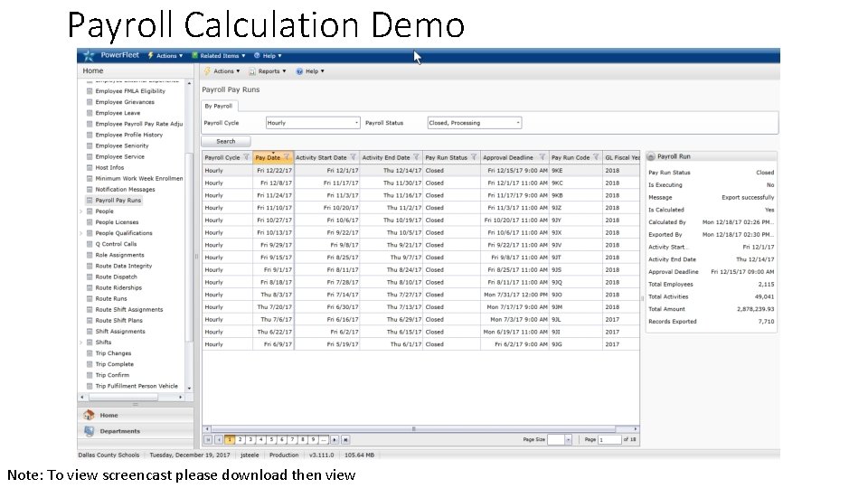The height and width of the screenshot is (488, 868).
Task: Open Role Assignments in the sidebar
Action: click(x=119, y=255)
